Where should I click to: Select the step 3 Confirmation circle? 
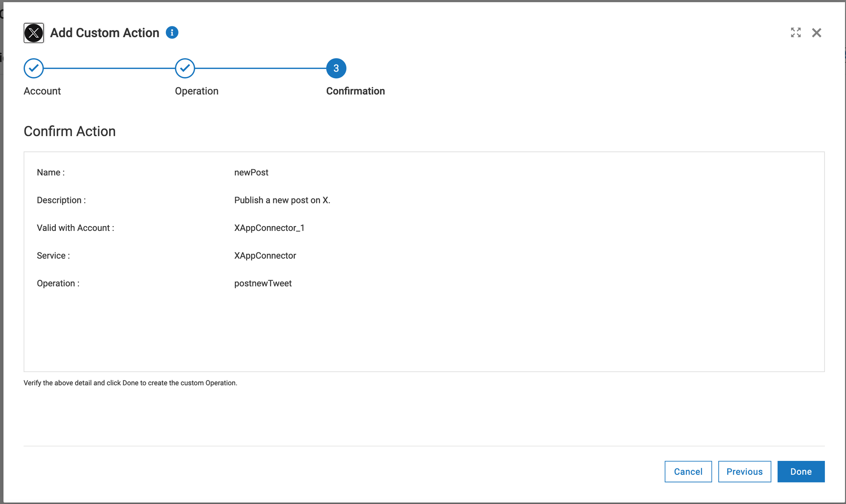tap(336, 68)
